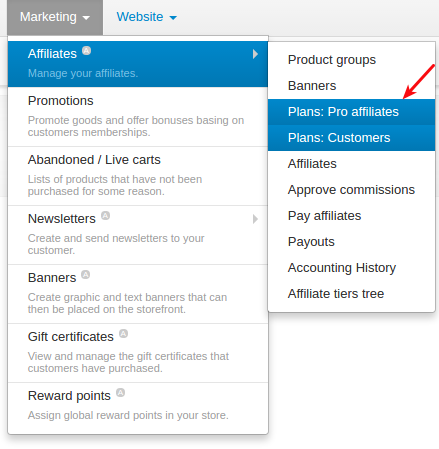Viewport: 439px width, 449px height.
Task: Select the Promotions menu entry
Action: click(x=138, y=117)
